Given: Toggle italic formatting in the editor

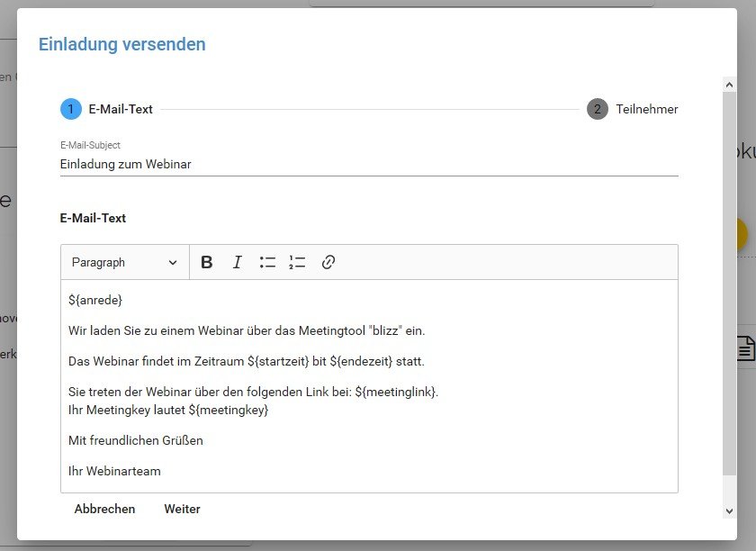Looking at the screenshot, I should (x=238, y=263).
